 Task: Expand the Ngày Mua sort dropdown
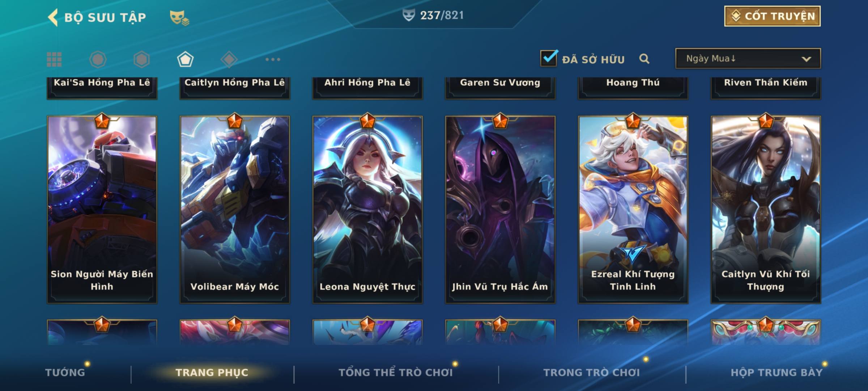(x=748, y=58)
